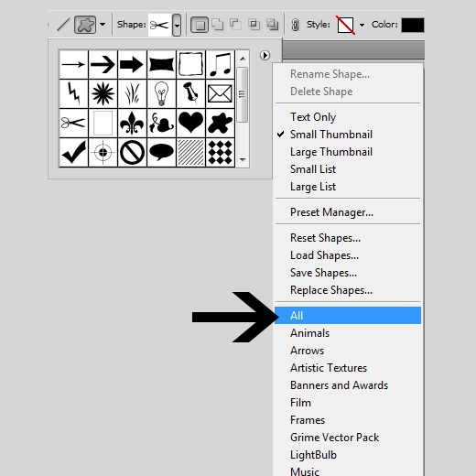Pick the speech bubble shape
Screen dimensions: 476x476
(x=161, y=152)
